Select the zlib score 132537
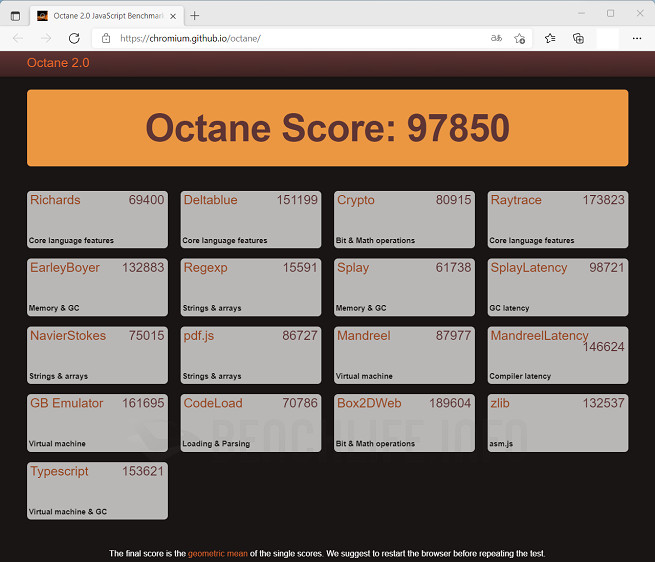This screenshot has height=562, width=655. pos(604,403)
